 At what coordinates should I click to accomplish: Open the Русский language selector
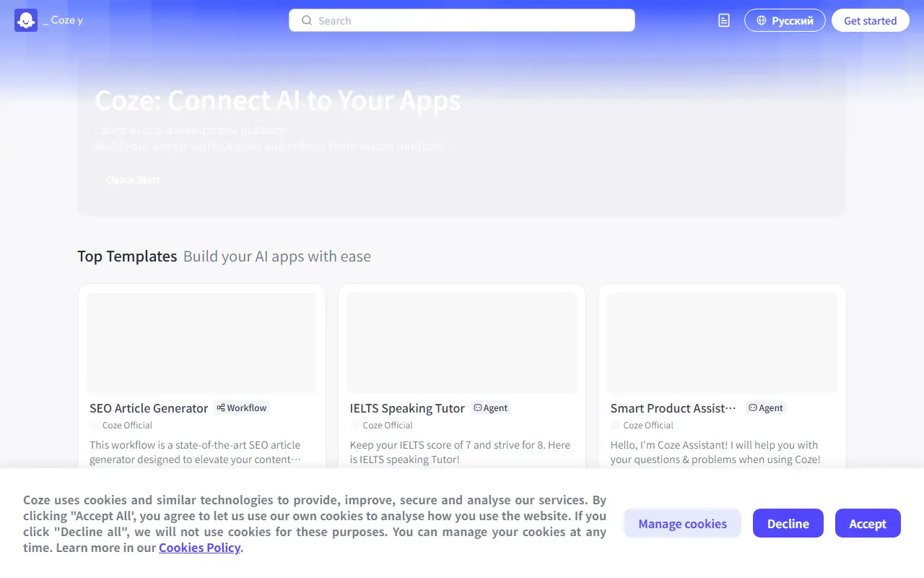[785, 20]
